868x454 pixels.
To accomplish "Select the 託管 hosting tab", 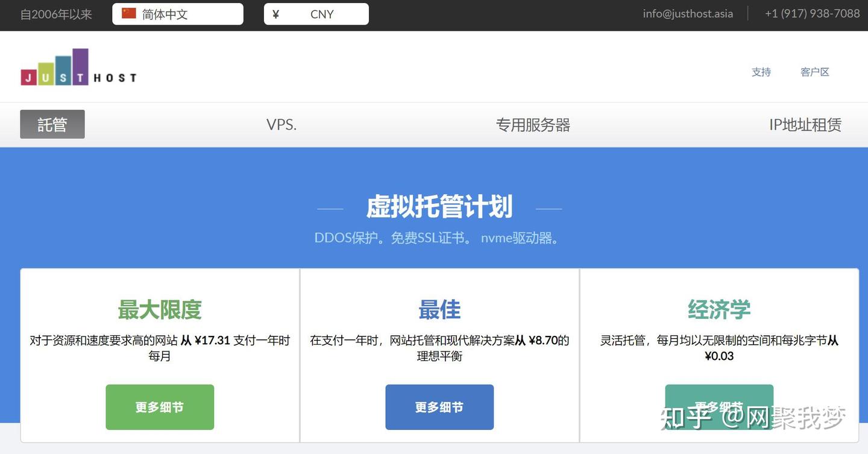I will pos(52,124).
